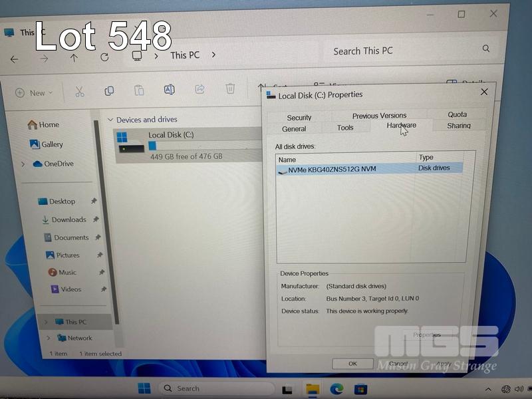Viewport: 532px width, 399px height.
Task: Click the Rename icon in toolbar
Action: 169,89
